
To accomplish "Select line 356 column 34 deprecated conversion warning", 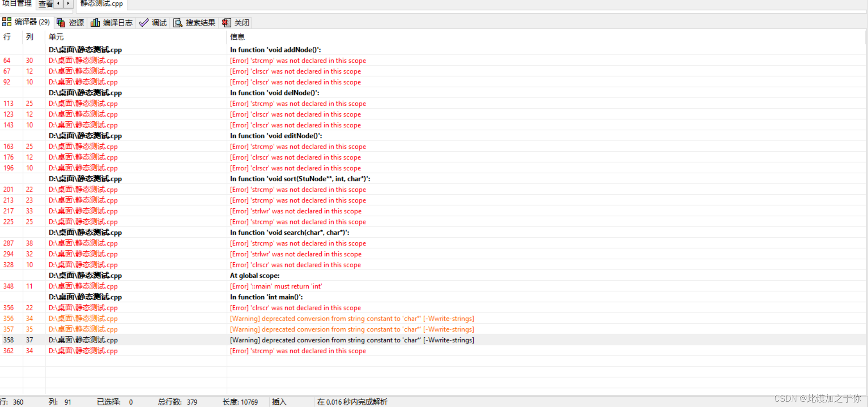I will click(433, 319).
